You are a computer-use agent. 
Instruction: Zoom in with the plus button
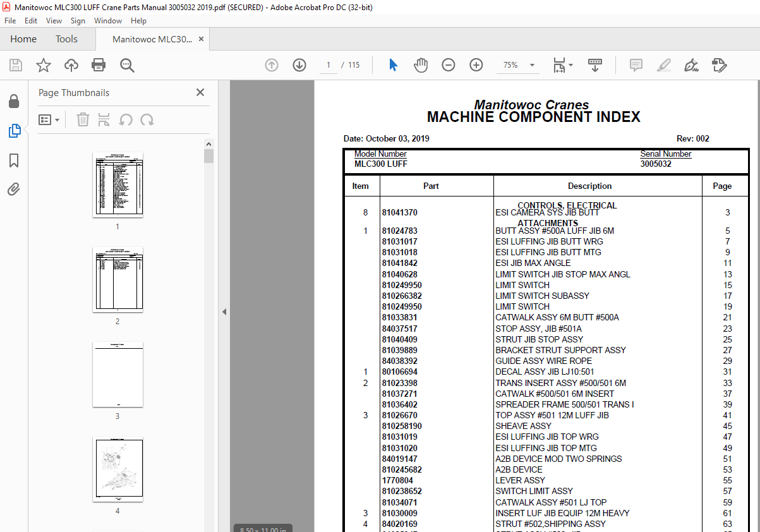pos(476,65)
